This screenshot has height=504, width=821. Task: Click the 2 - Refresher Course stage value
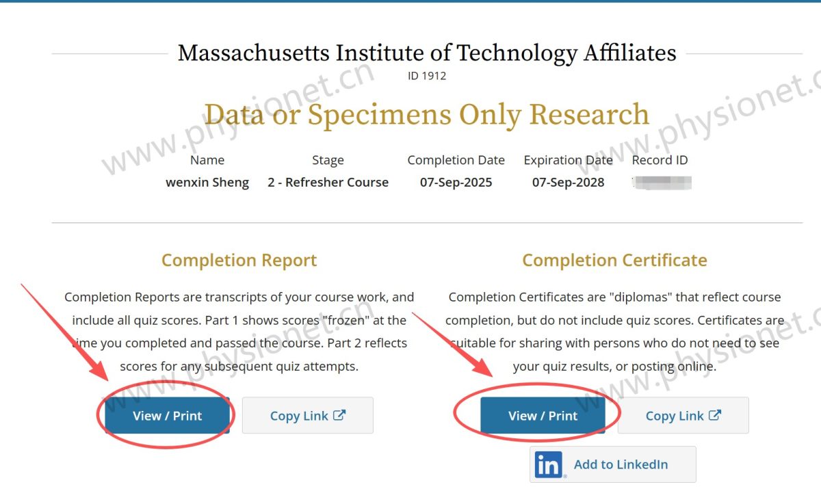[328, 183]
